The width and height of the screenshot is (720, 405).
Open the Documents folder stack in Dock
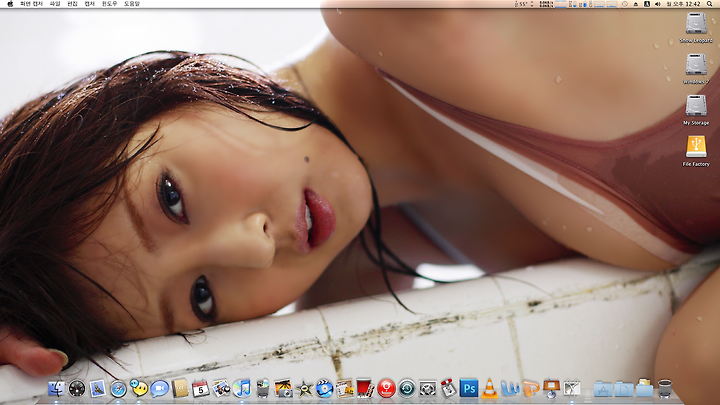click(x=624, y=389)
